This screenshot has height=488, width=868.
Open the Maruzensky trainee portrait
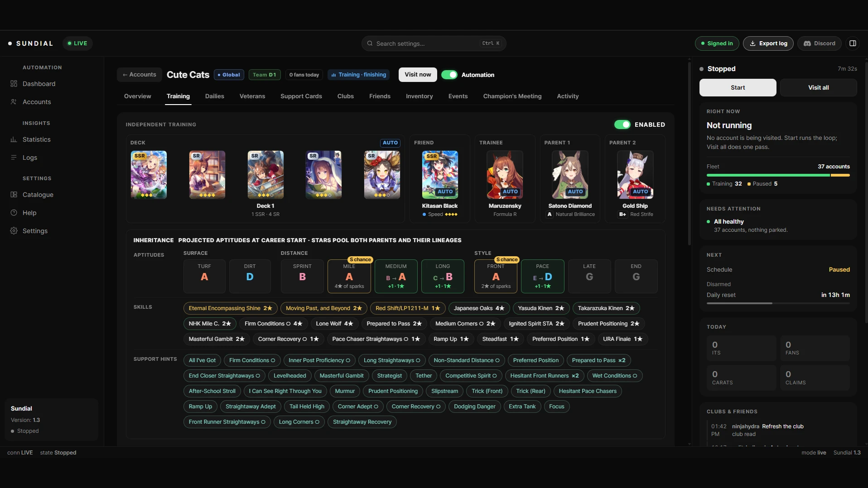pos(505,175)
